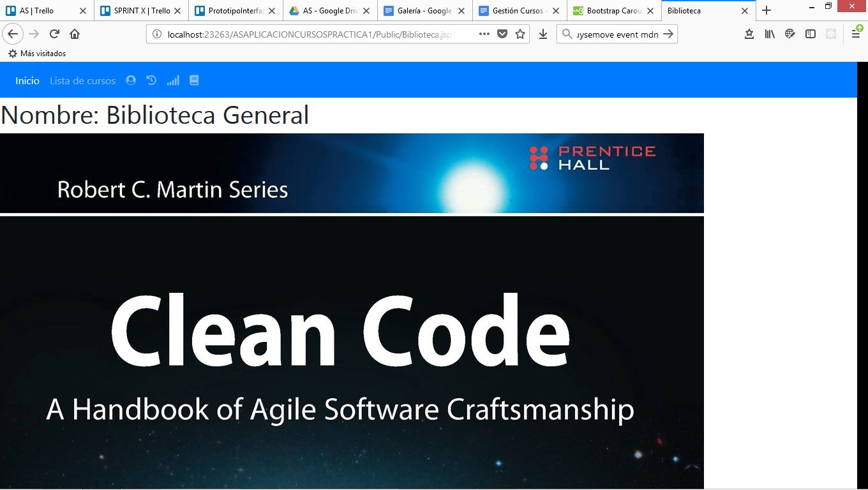Screen dimensions: 868x490
Task: Close the Biblioteca tab
Action: [x=744, y=11]
